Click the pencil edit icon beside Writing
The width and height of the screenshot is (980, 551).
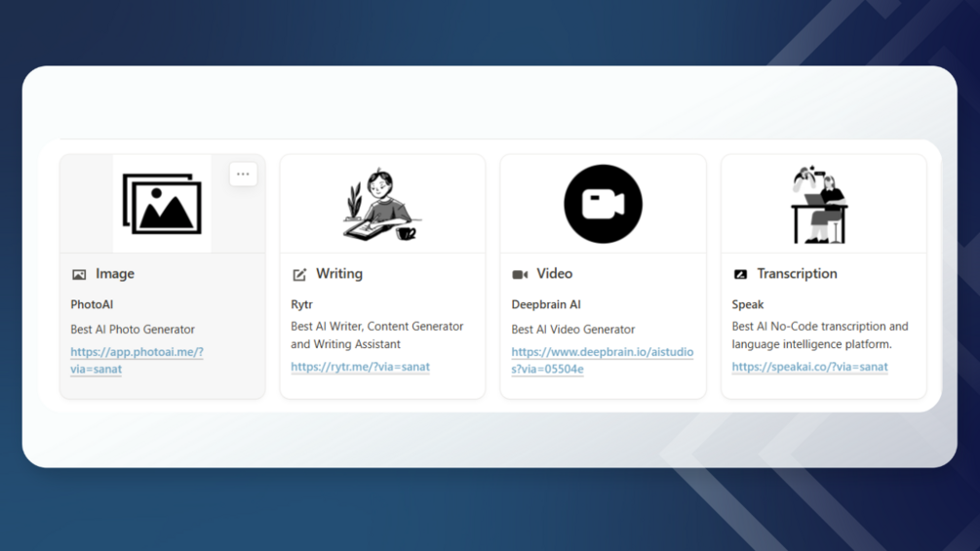coord(299,274)
